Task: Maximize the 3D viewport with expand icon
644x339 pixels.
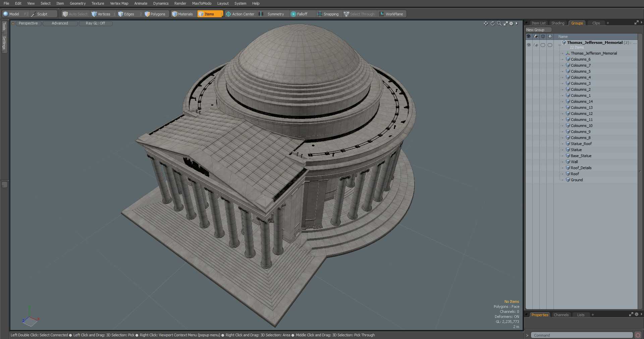Action: coord(505,23)
